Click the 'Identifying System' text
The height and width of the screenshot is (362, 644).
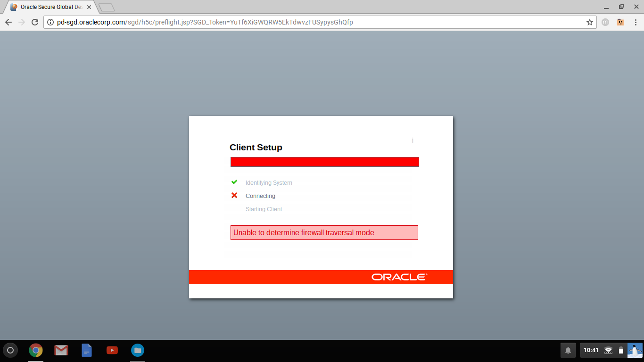tap(269, 183)
